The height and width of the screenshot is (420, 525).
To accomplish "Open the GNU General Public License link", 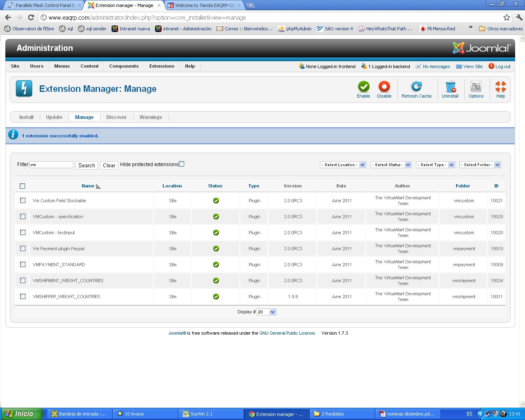I will [x=287, y=333].
